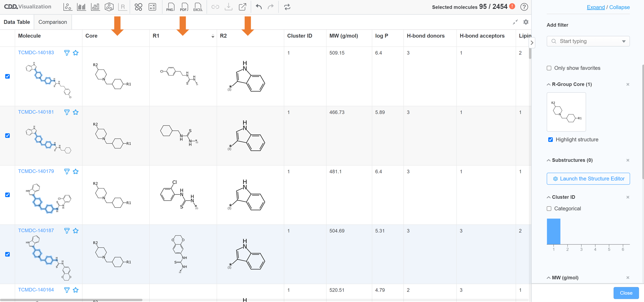Image resolution: width=644 pixels, height=302 pixels.
Task: Open the calculator formula tool
Action: [x=152, y=7]
